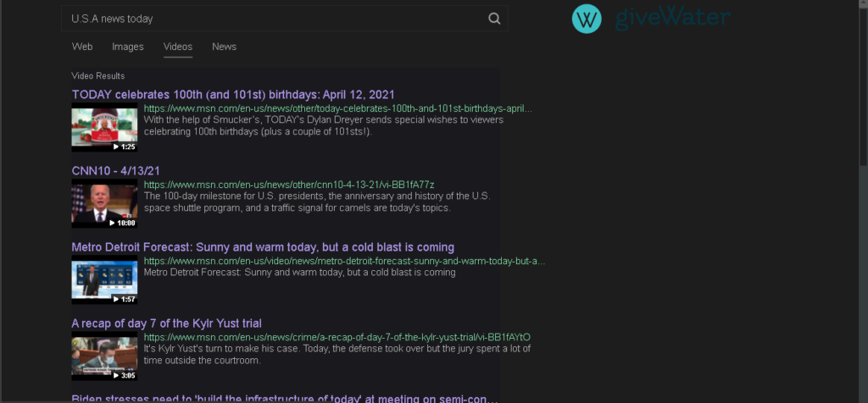
Task: Play the Kylr Yust courtroom thumbnail 3:05
Action: 104,356
